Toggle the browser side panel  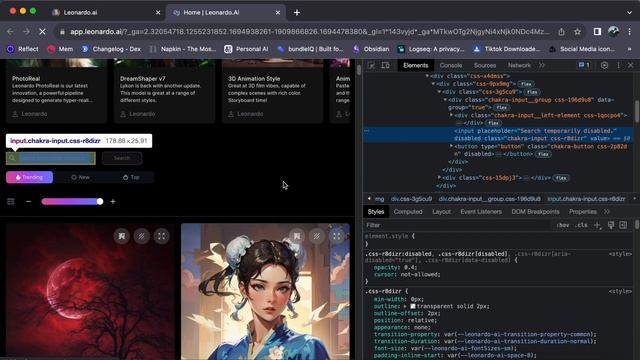point(597,32)
